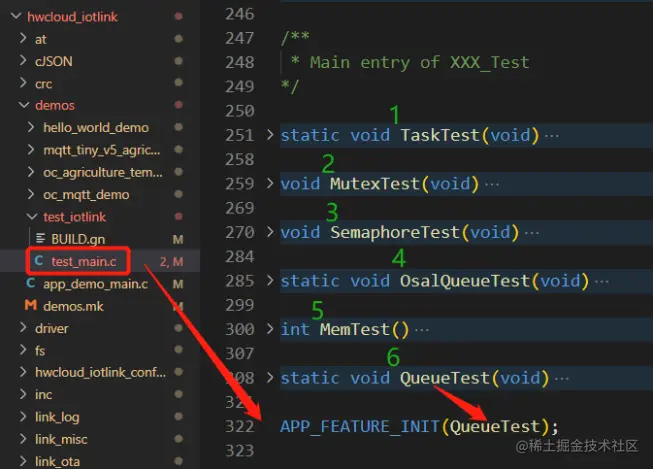Viewport: 654px width, 469px height.
Task: Click the TaskTest function name
Action: coord(440,135)
